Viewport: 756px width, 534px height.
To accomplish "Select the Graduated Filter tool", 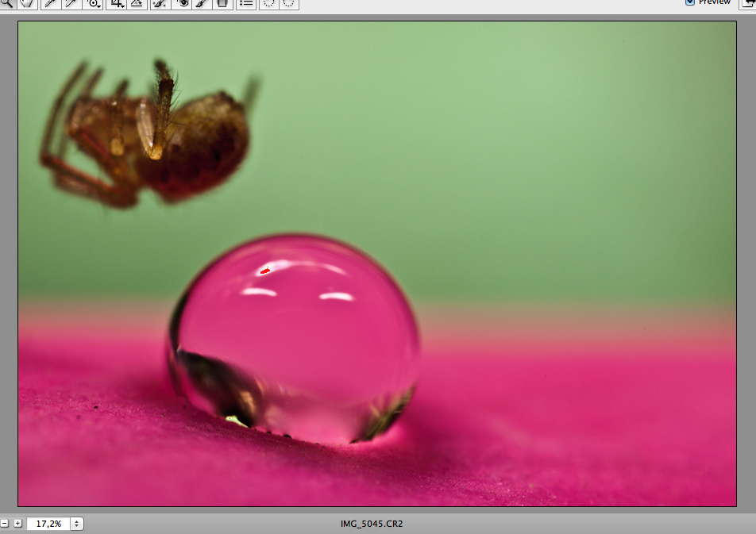I will point(222,3).
